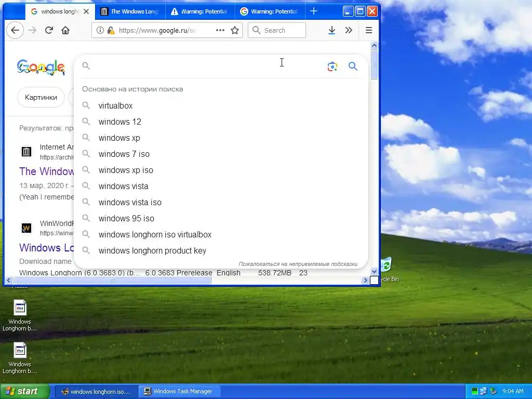The height and width of the screenshot is (399, 532).
Task: Open the Windows Lo... WinWorld result link
Action: [x=46, y=248]
